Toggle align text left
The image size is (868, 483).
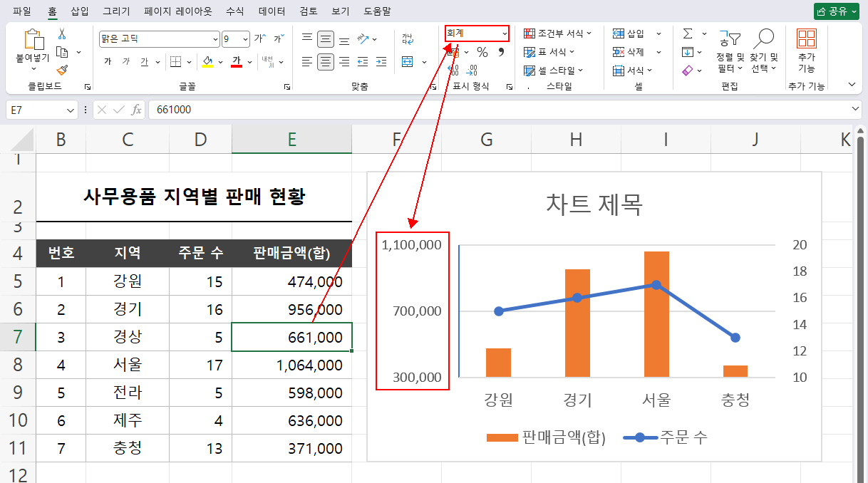pos(307,62)
